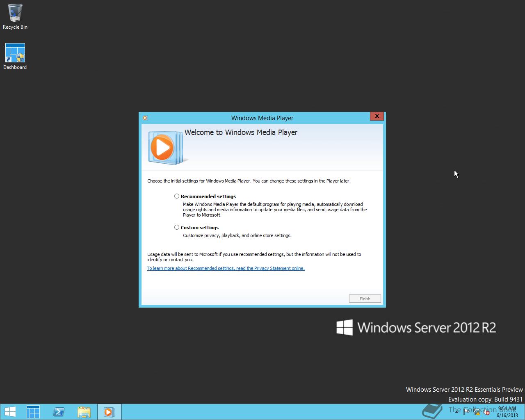Open Action Center flag icon

coord(467,412)
